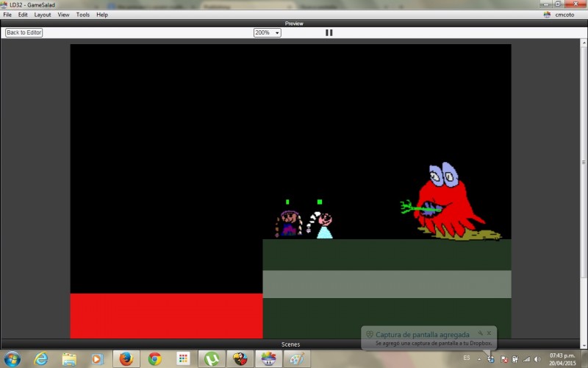Open Internet Explorer from the taskbar
This screenshot has height=368, width=588.
41,359
